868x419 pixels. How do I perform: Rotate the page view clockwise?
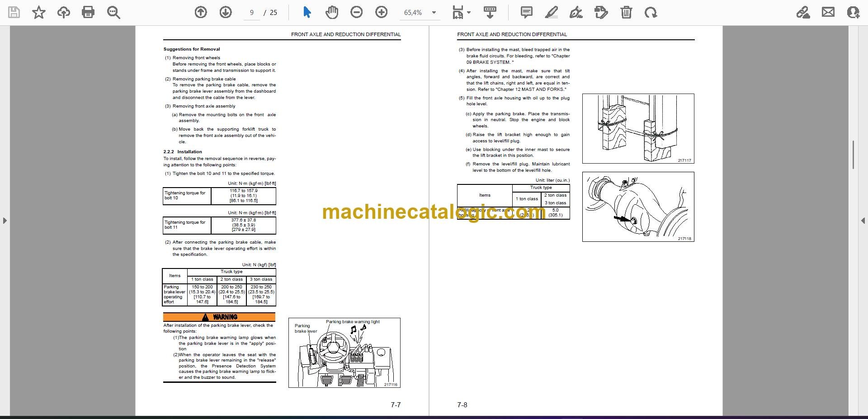coord(651,12)
